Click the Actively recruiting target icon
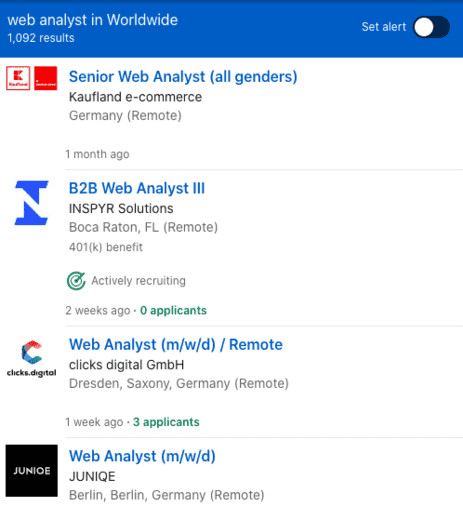463x520 pixels. click(x=76, y=281)
